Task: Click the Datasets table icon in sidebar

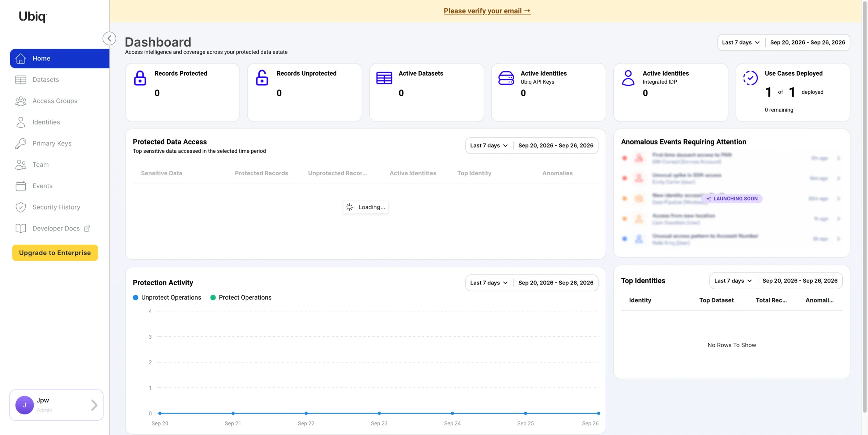Action: [x=21, y=80]
